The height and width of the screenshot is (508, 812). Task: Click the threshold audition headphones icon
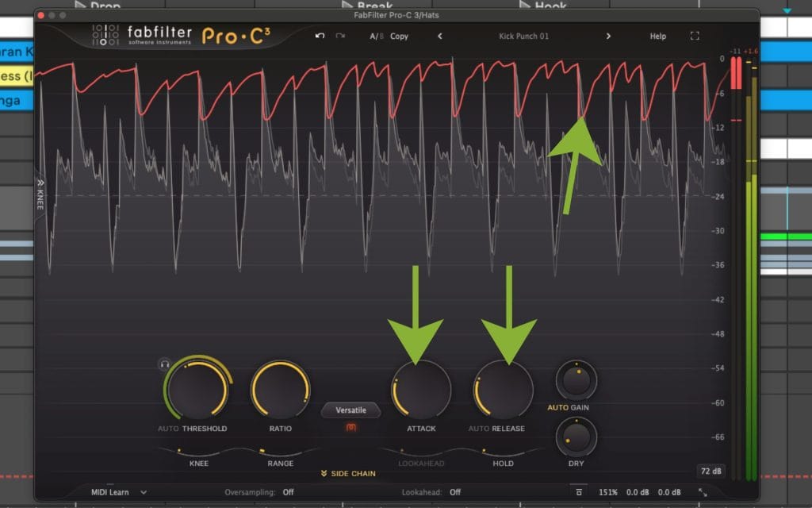pos(165,364)
